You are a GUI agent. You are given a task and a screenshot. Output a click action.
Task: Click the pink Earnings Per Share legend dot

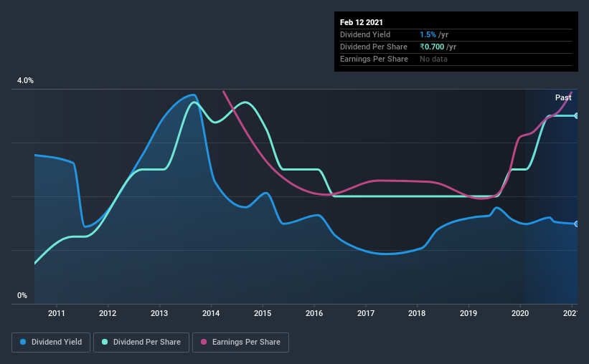click(x=204, y=342)
